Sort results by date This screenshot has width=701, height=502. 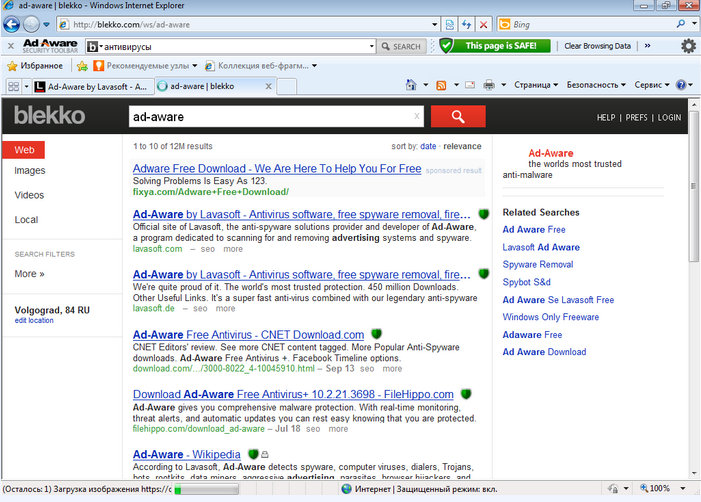428,146
